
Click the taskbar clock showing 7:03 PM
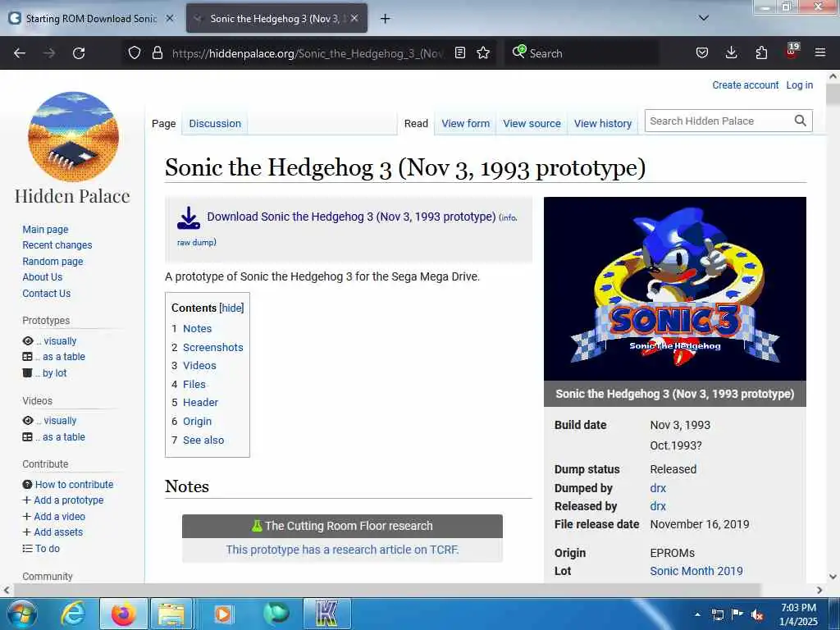[x=798, y=614]
